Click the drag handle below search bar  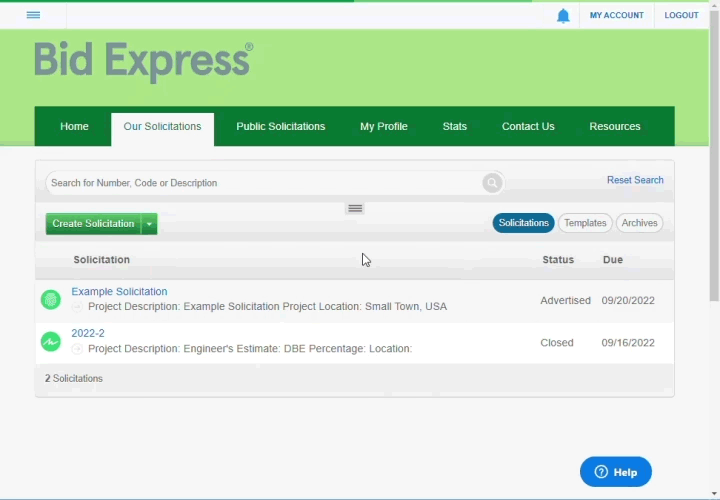pos(355,209)
